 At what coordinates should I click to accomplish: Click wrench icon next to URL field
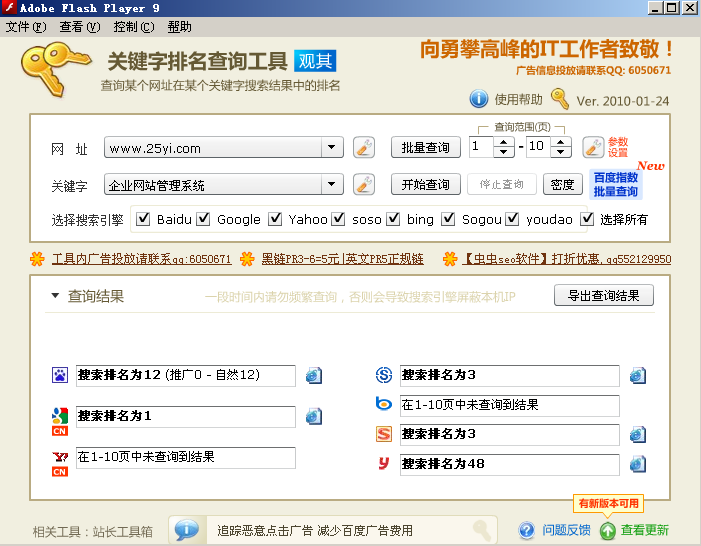[364, 148]
